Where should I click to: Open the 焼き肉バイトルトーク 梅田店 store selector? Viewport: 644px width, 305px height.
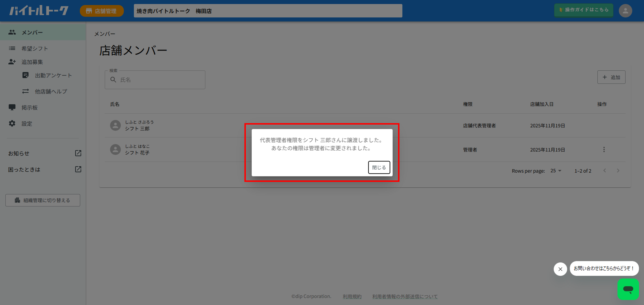[x=268, y=11]
